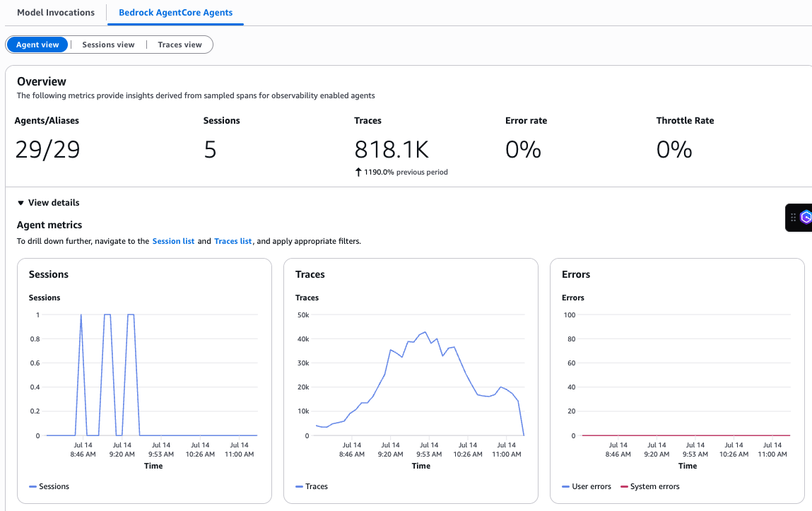Screen dimensions: 812x511
Task: Click the 0% Error rate value
Action: [x=523, y=150]
